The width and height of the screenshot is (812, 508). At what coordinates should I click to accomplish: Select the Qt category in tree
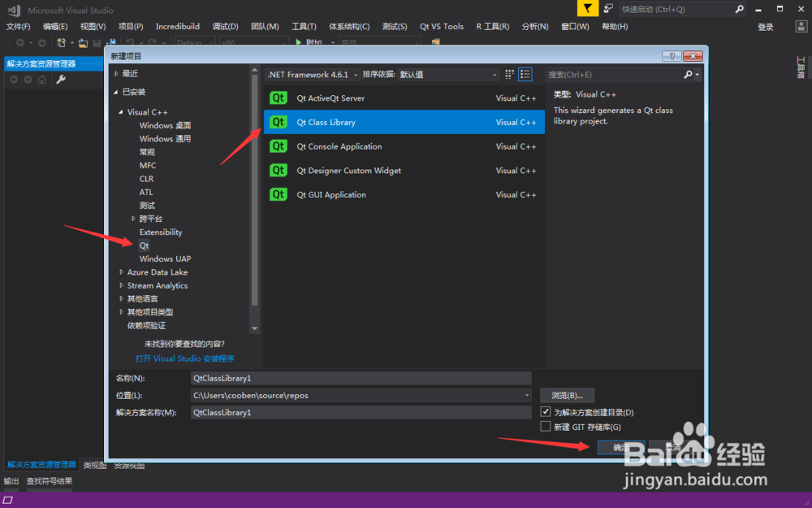(144, 245)
